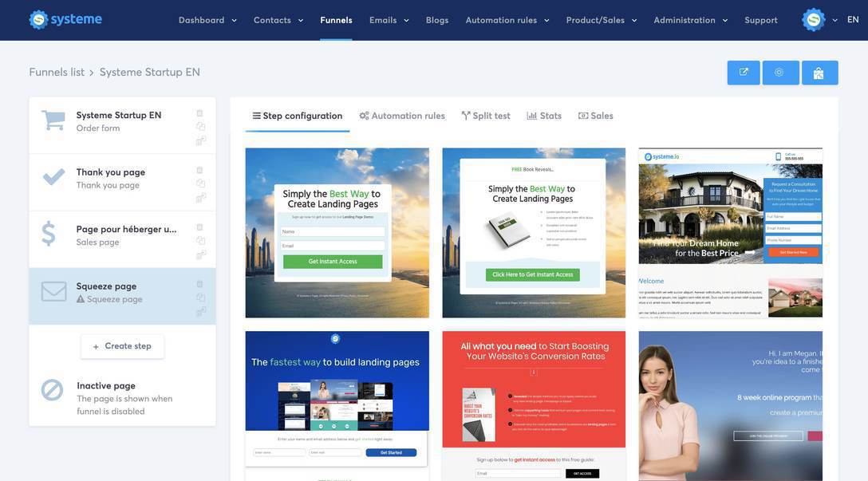This screenshot has width=868, height=481.
Task: Click the envelope Squeeze page icon
Action: (x=53, y=291)
